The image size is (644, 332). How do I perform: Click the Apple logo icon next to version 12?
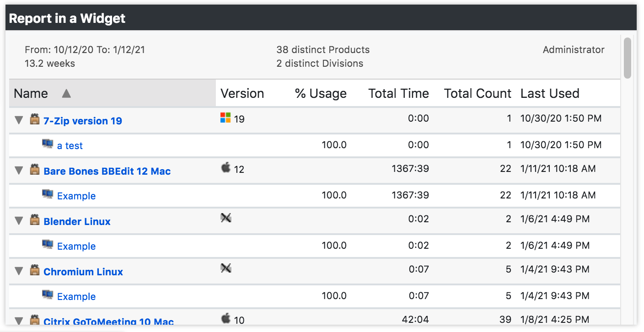click(x=225, y=168)
